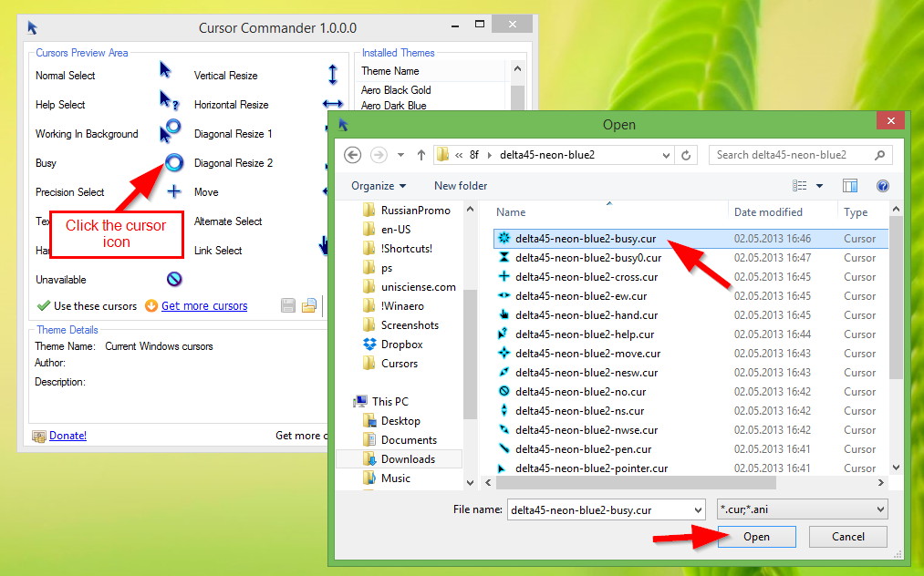
Task: Click the file list vertical scrollbar thumb
Action: pos(896,297)
